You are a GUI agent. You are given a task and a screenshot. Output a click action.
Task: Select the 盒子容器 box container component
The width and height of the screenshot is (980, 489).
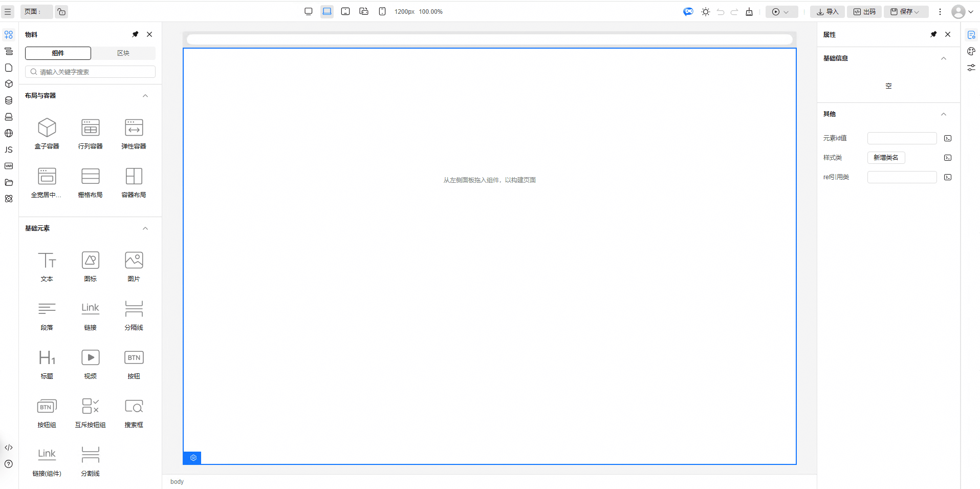47,133
